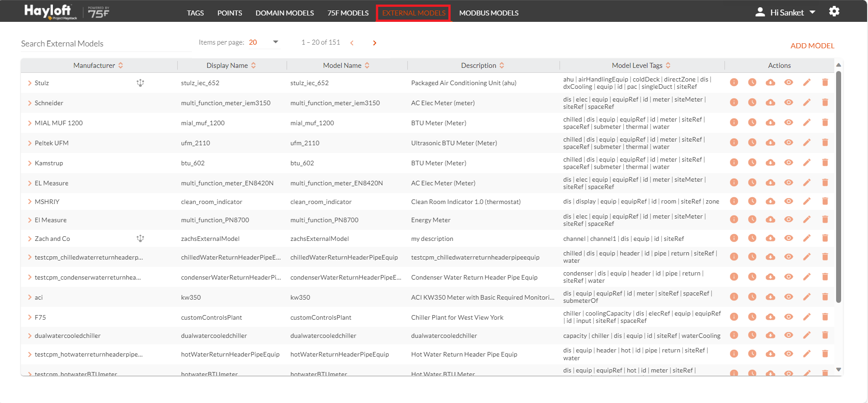
Task: Click the user profile icon
Action: [760, 12]
